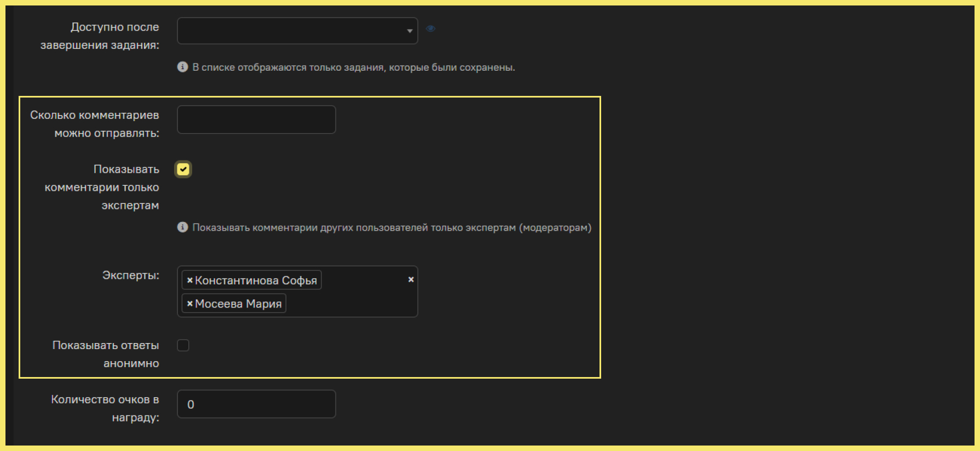
Task: Remove expert 'Константинова Софья' tag
Action: pyautogui.click(x=189, y=280)
